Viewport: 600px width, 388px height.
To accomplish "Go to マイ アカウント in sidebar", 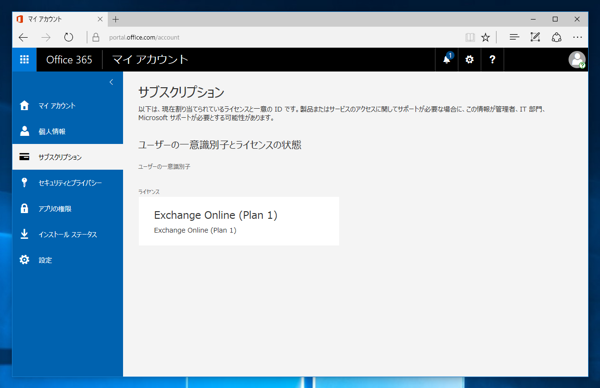I will pos(67,106).
